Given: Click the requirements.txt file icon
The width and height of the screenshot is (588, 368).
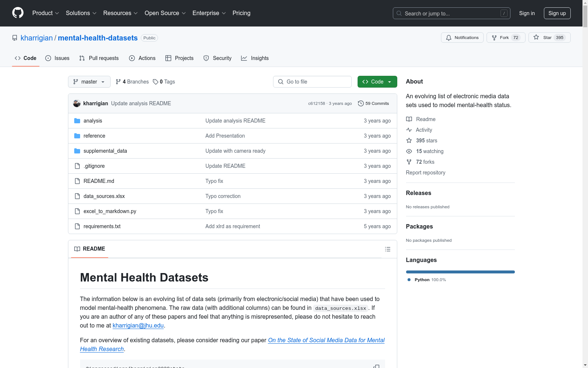Looking at the screenshot, I should [77, 226].
